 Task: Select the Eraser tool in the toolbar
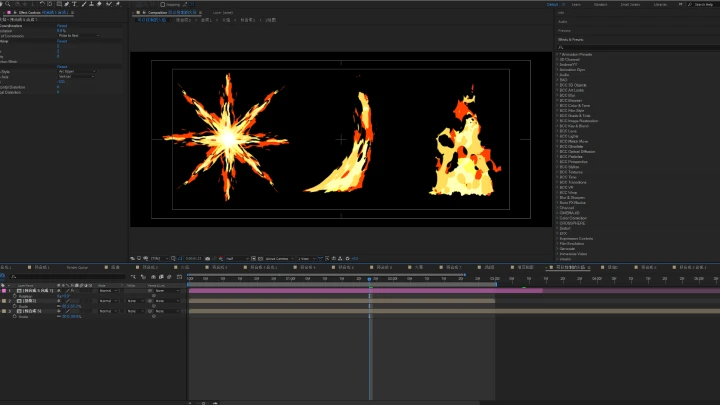point(99,4)
